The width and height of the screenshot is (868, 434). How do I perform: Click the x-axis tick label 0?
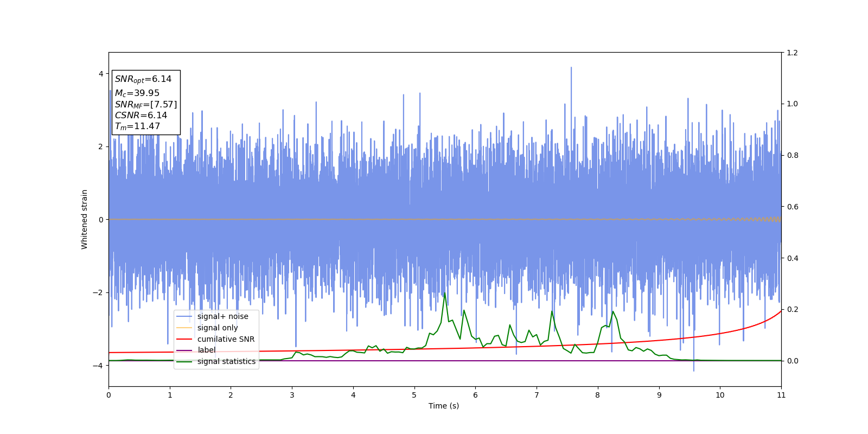pos(108,395)
